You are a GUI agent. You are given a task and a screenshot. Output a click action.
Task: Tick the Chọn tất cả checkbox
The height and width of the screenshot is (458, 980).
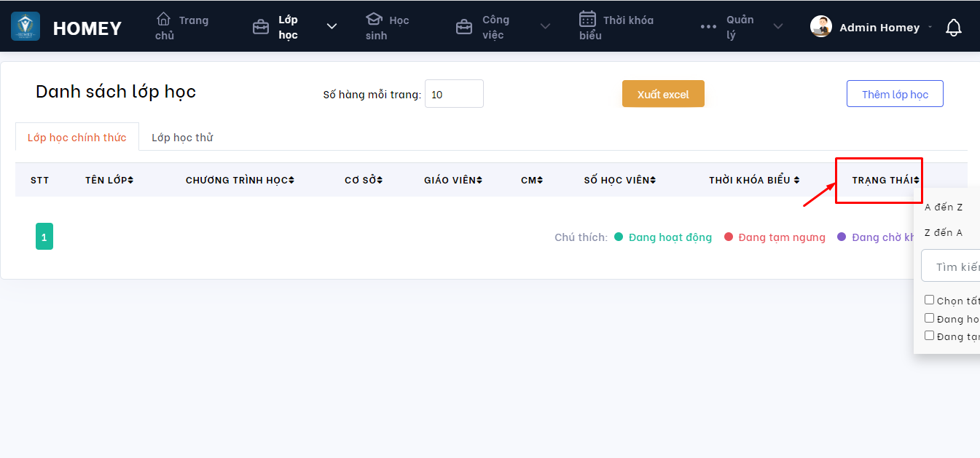point(929,300)
